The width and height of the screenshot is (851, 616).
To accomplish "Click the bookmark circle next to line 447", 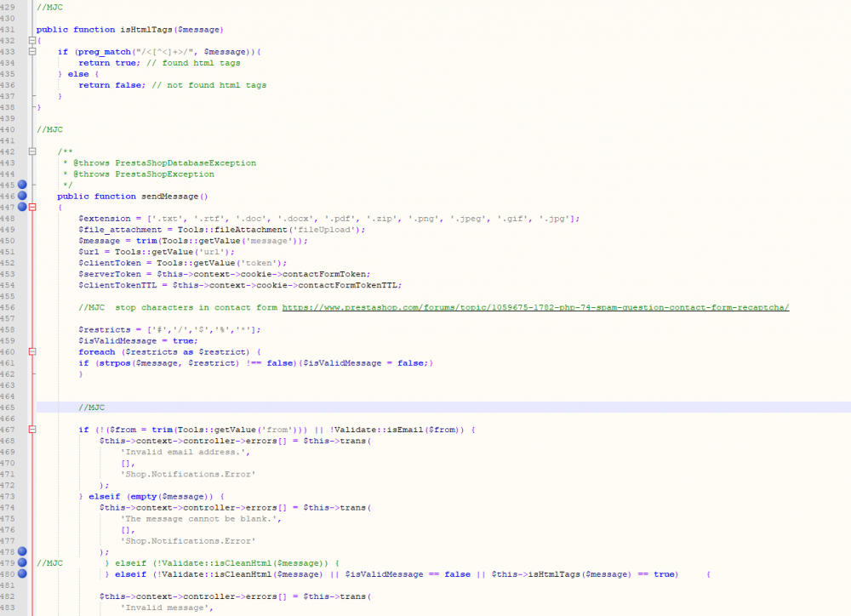I will click(x=21, y=207).
